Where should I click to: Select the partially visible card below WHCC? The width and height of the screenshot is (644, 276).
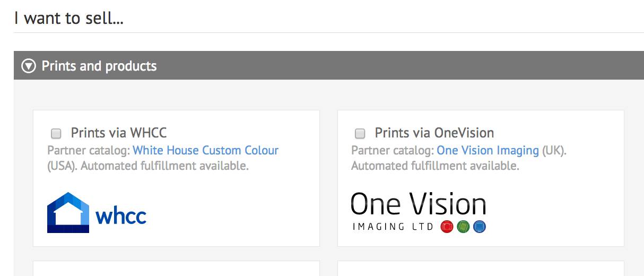tap(176, 269)
